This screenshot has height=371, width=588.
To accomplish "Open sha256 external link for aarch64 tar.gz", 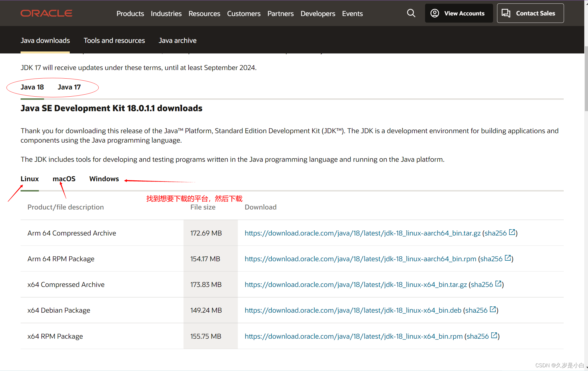I will point(500,233).
